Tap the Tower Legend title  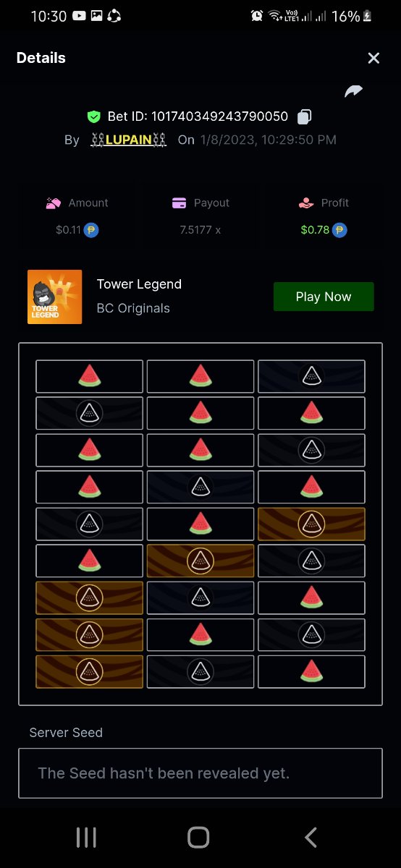139,284
